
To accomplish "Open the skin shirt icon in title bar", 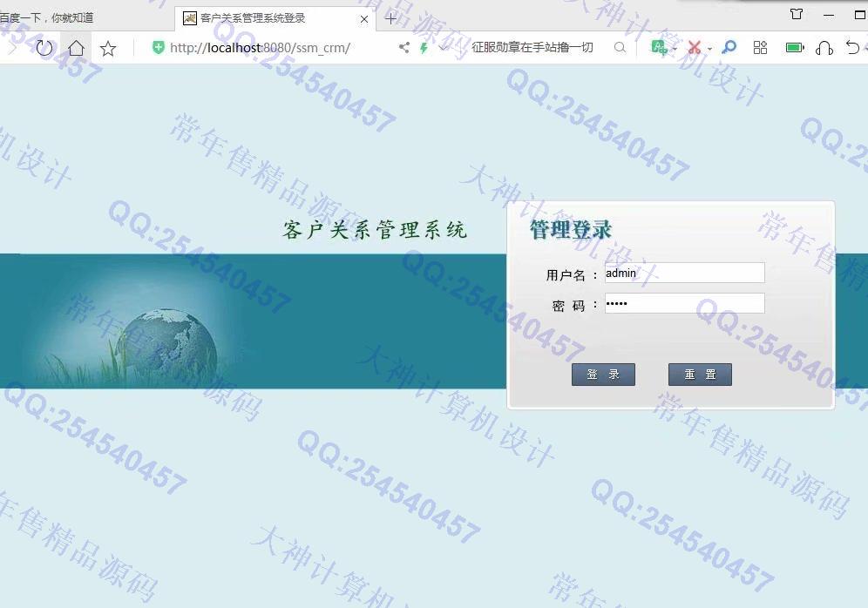I will [x=796, y=15].
